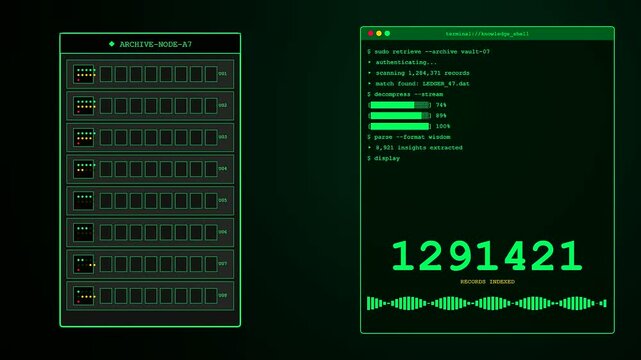Select the last drive bay in unit 001
Viewport: 641px width, 360px height.
pyautogui.click(x=211, y=74)
